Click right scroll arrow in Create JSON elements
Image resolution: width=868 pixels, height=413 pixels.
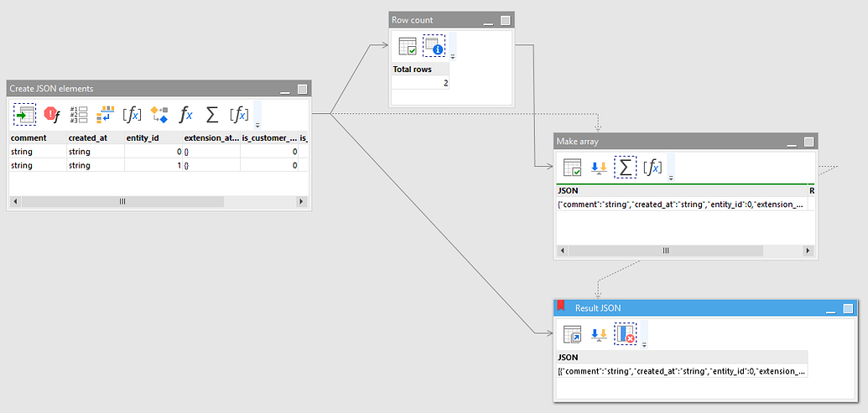(x=302, y=202)
